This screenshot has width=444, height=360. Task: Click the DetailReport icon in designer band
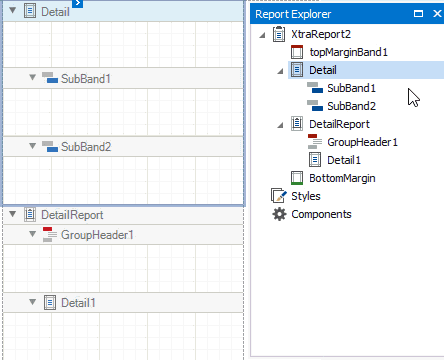30,214
